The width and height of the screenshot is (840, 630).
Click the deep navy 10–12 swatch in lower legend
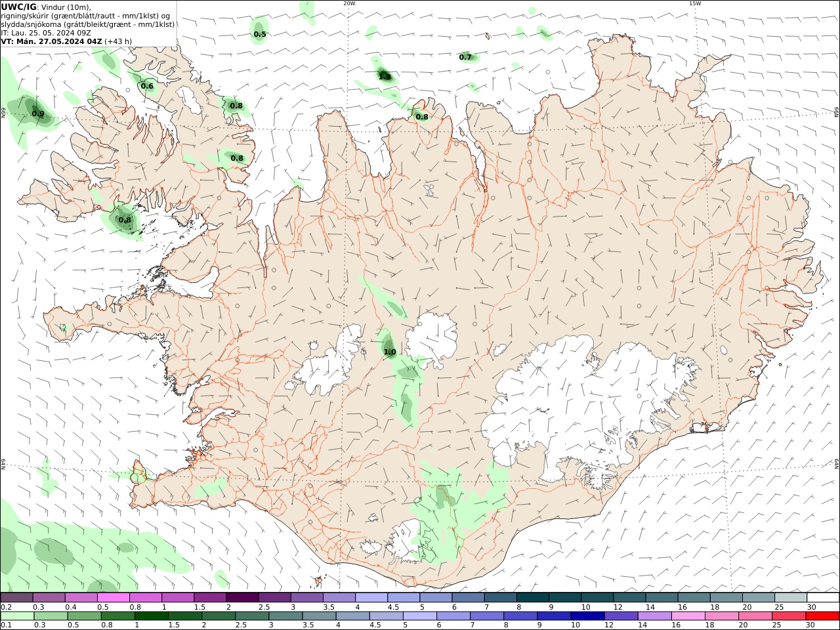587,616
